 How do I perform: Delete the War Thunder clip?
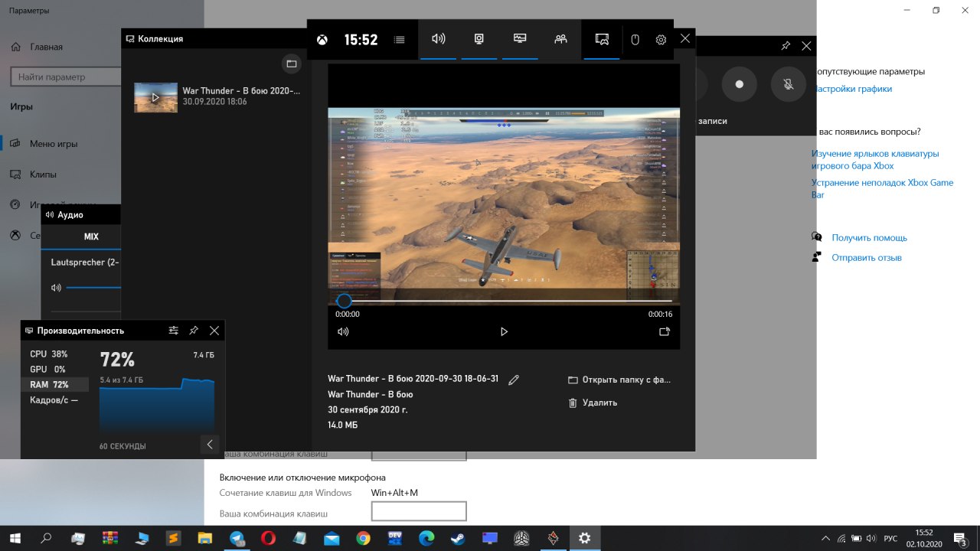[x=593, y=403]
